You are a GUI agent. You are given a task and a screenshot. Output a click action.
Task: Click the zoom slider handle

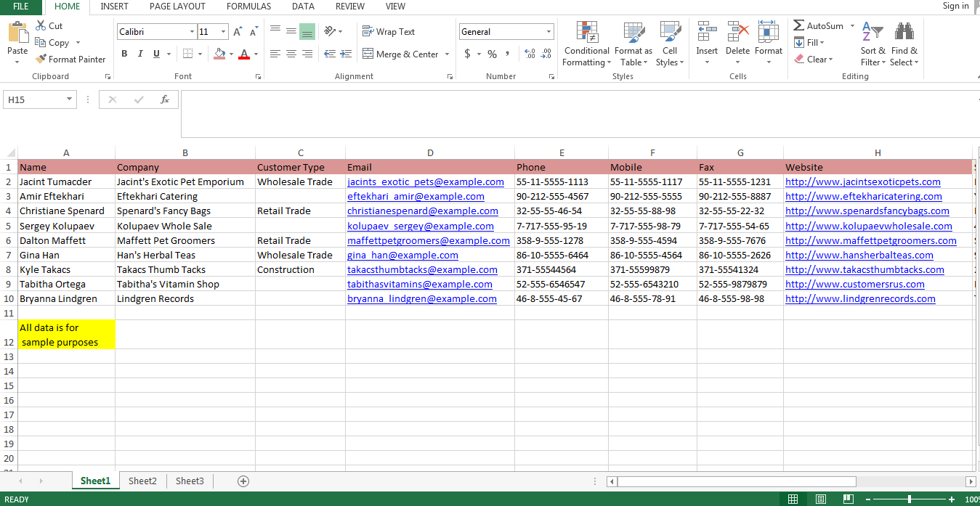coord(910,499)
